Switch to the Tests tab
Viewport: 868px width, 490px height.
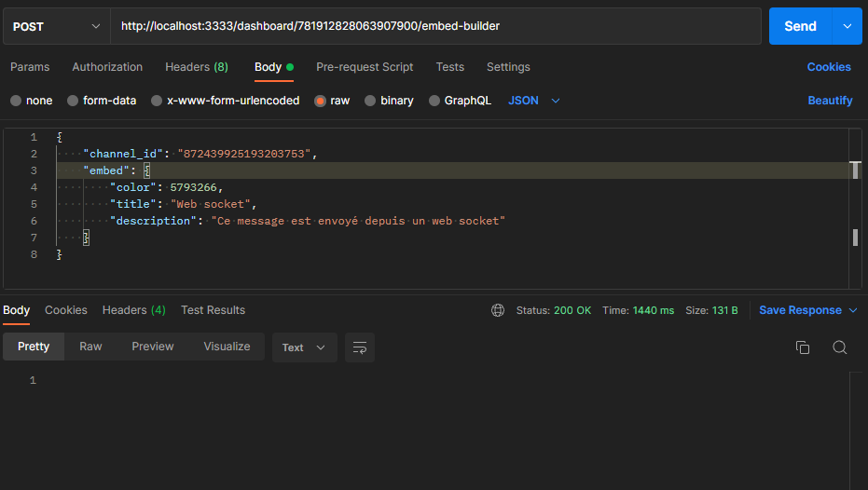pyautogui.click(x=450, y=67)
